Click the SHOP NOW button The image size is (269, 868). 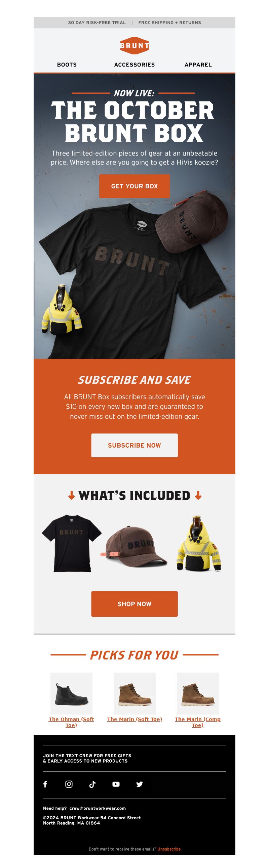coord(134,604)
